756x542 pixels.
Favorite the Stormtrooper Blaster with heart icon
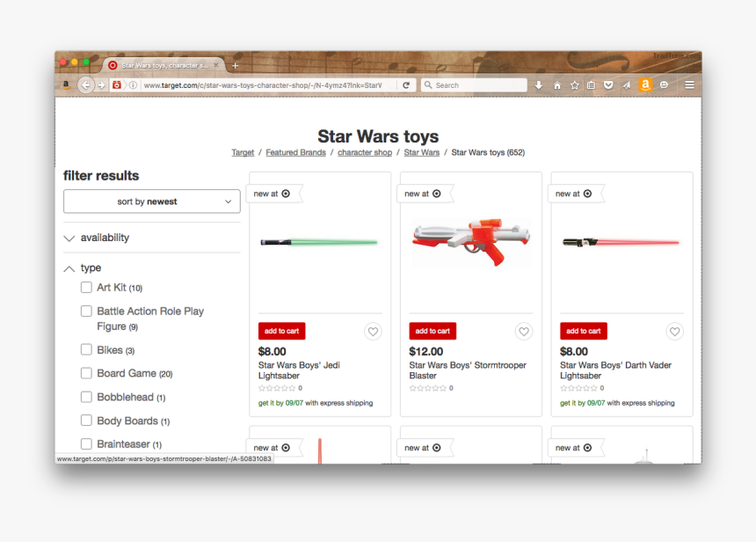click(524, 332)
